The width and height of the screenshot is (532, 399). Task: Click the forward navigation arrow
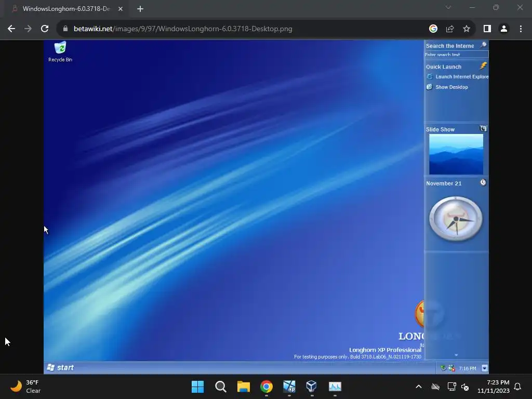coord(28,29)
